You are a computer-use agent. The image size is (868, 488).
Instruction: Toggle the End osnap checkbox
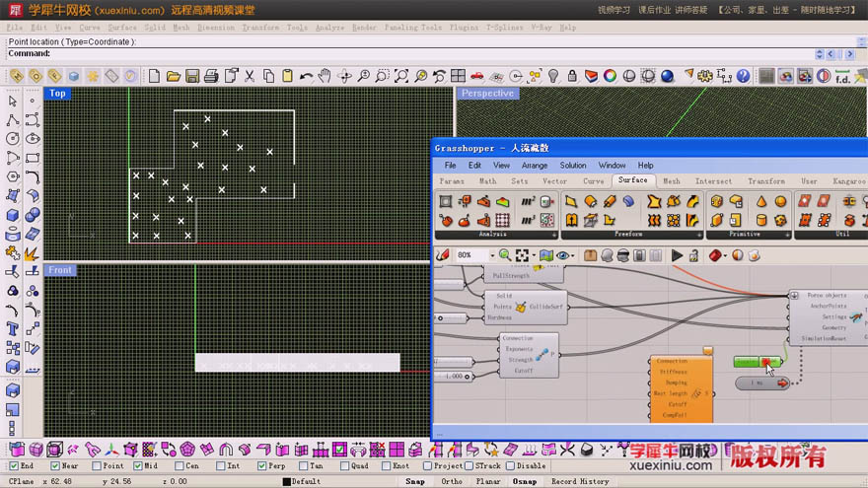pos(14,466)
